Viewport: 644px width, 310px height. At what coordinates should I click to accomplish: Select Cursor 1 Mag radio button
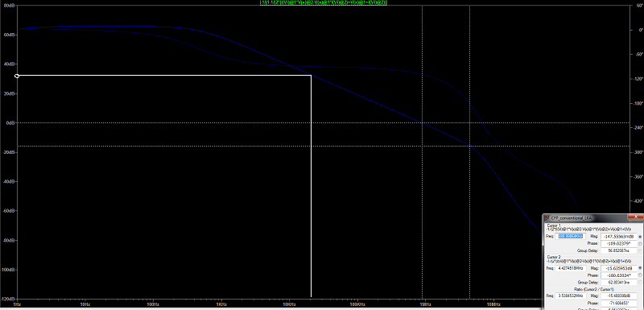pyautogui.click(x=640, y=237)
